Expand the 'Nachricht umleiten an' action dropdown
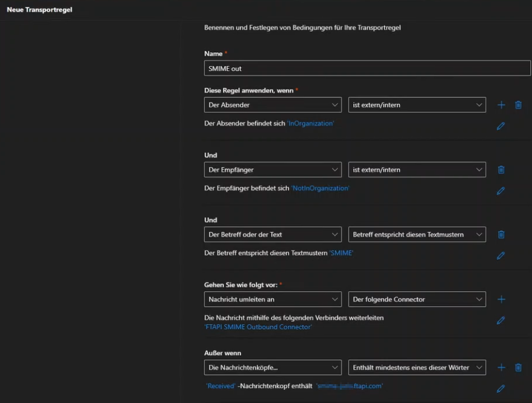The image size is (532, 403). (x=273, y=299)
